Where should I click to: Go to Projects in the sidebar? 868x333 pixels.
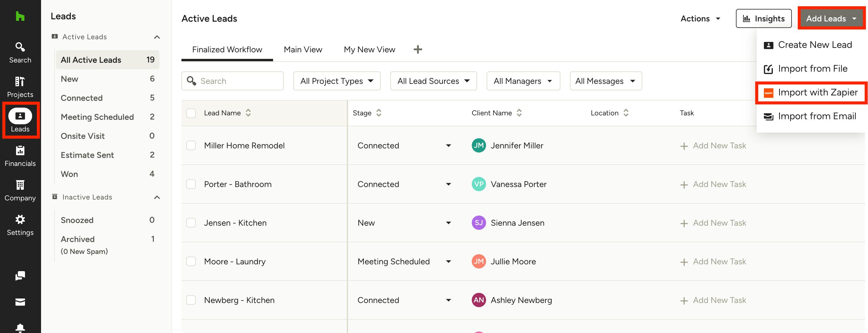pos(20,87)
